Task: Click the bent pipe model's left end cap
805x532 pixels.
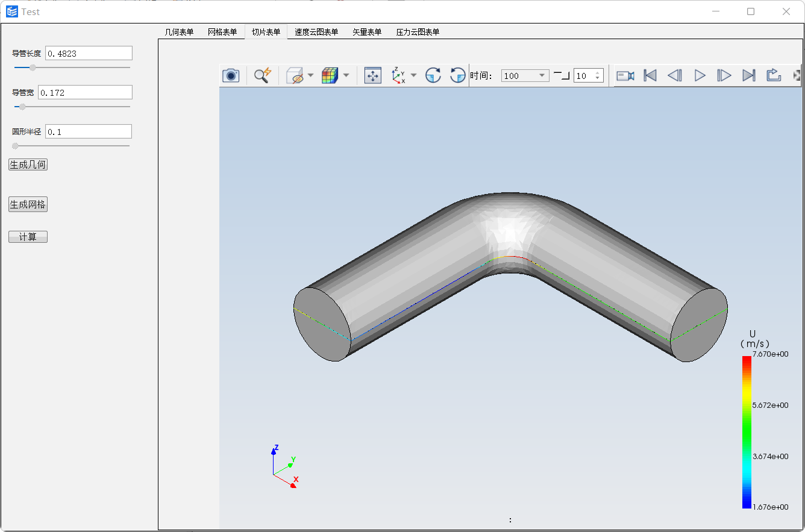Action: (x=322, y=324)
